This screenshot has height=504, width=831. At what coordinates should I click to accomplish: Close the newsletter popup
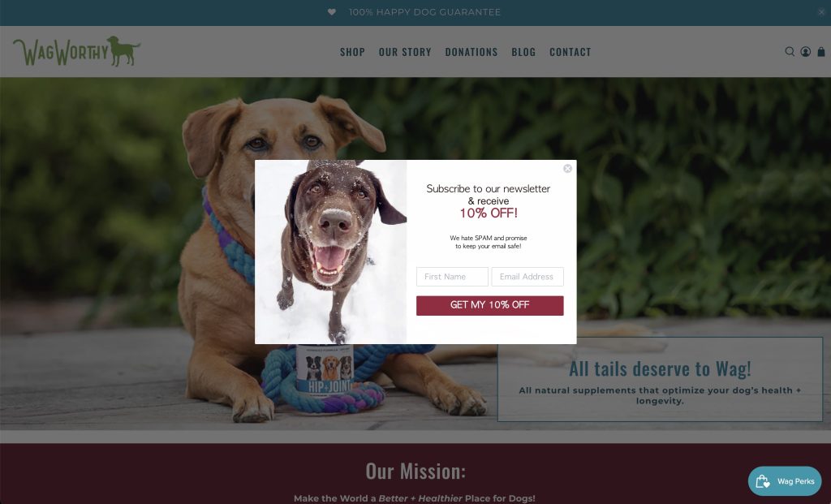(567, 169)
